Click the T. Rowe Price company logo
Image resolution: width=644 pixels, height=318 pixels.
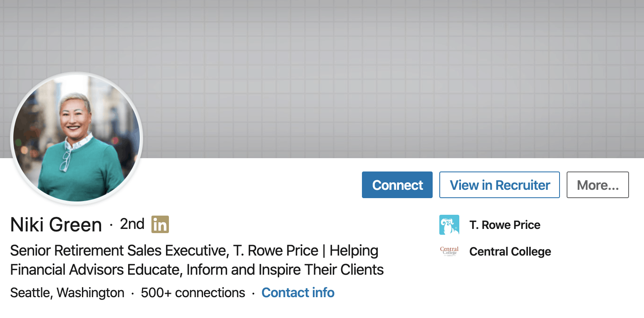tap(449, 225)
